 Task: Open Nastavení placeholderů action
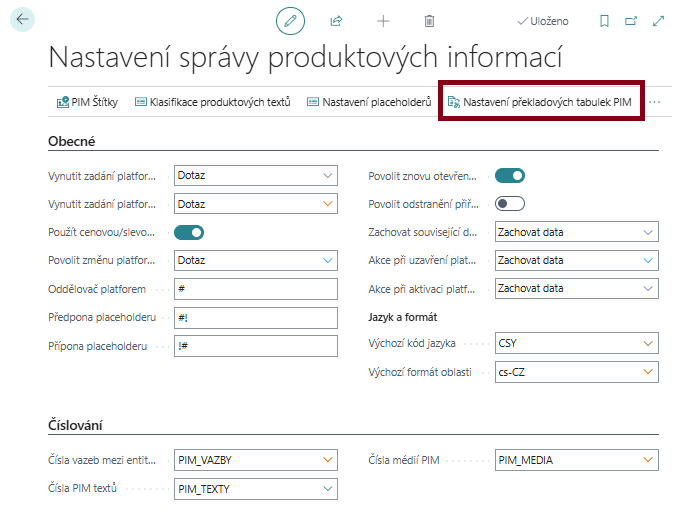[x=369, y=102]
